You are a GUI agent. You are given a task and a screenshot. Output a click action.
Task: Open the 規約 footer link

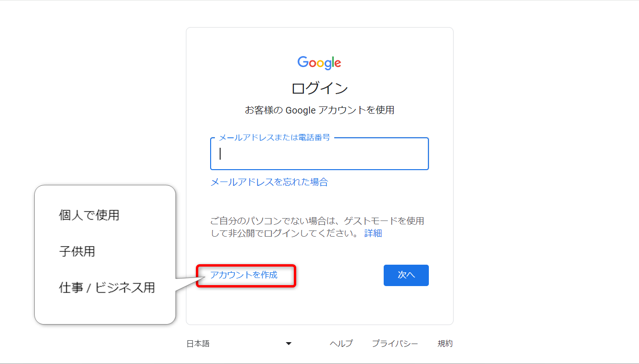pos(445,344)
